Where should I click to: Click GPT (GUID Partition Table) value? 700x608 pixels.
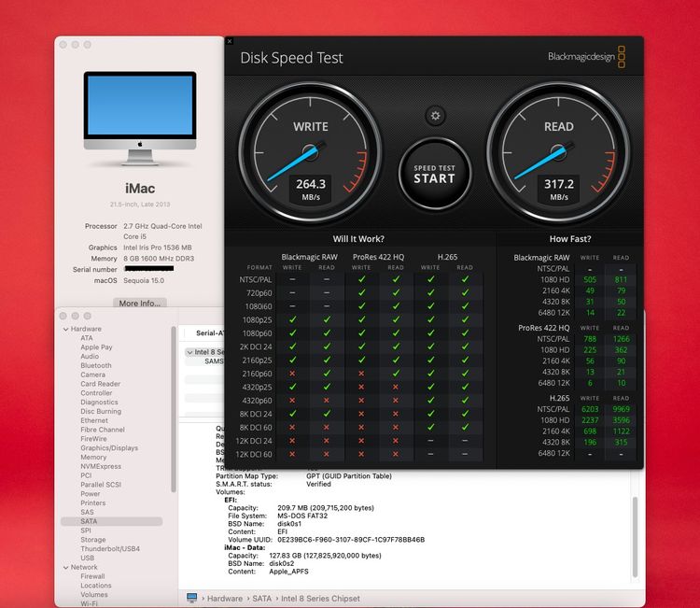coord(349,476)
